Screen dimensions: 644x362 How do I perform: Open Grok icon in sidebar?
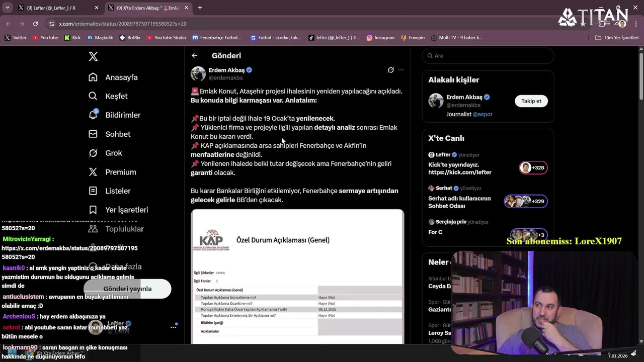pos(93,153)
